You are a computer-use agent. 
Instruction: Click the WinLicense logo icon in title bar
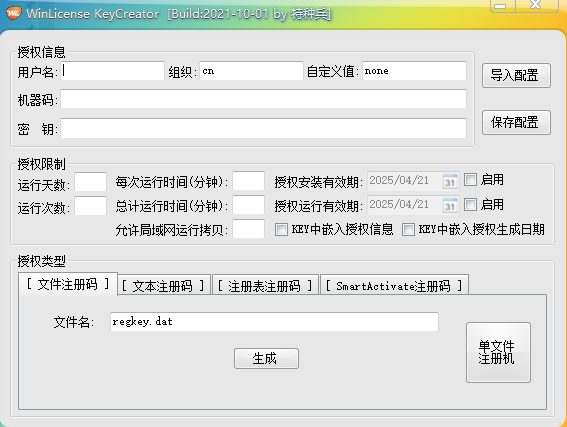(x=13, y=13)
